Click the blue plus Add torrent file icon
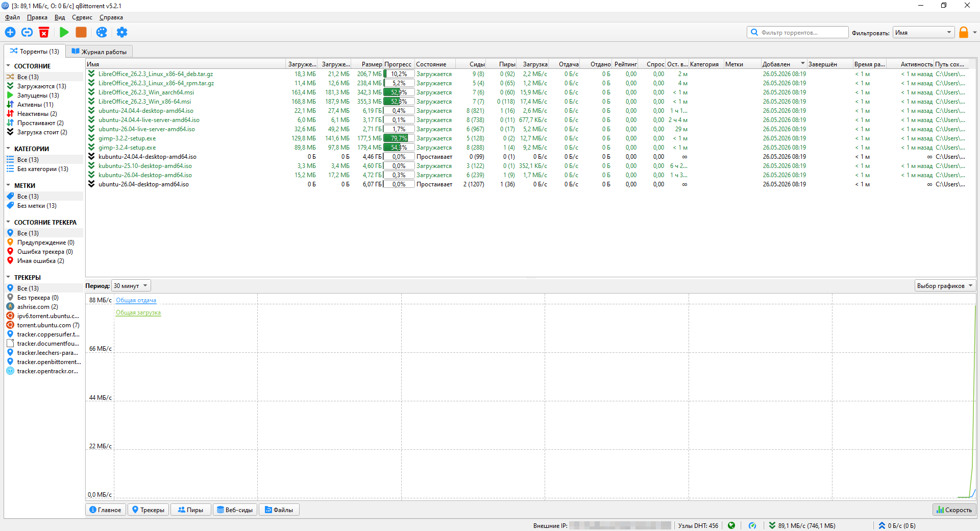This screenshot has width=980, height=531. click(10, 32)
